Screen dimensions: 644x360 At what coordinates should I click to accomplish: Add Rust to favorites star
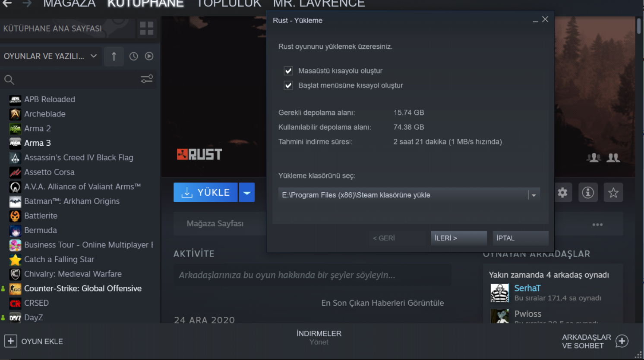[613, 192]
